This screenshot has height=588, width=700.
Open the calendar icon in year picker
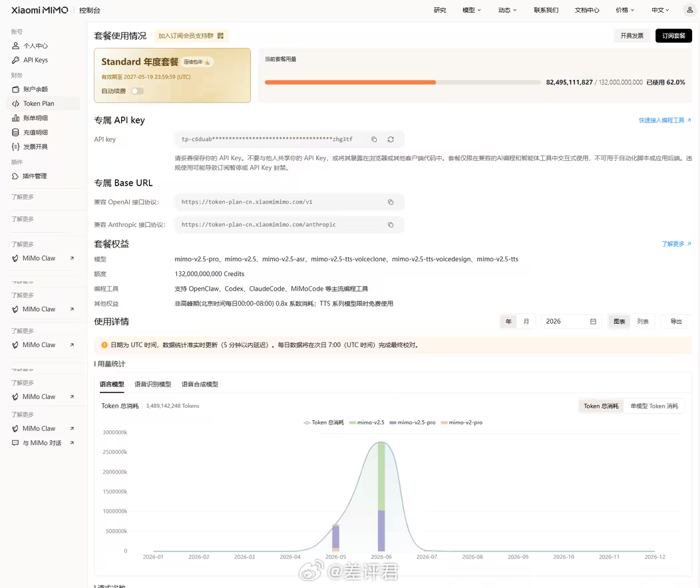[x=594, y=322]
